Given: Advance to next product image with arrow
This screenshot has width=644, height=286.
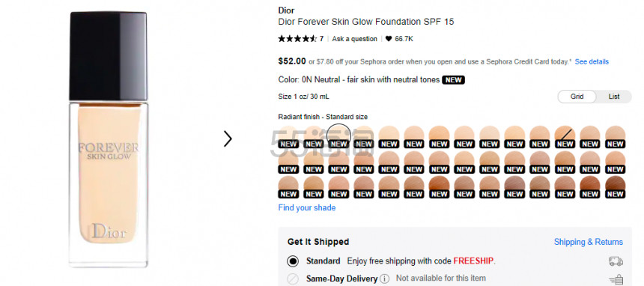Looking at the screenshot, I should pyautogui.click(x=228, y=139).
